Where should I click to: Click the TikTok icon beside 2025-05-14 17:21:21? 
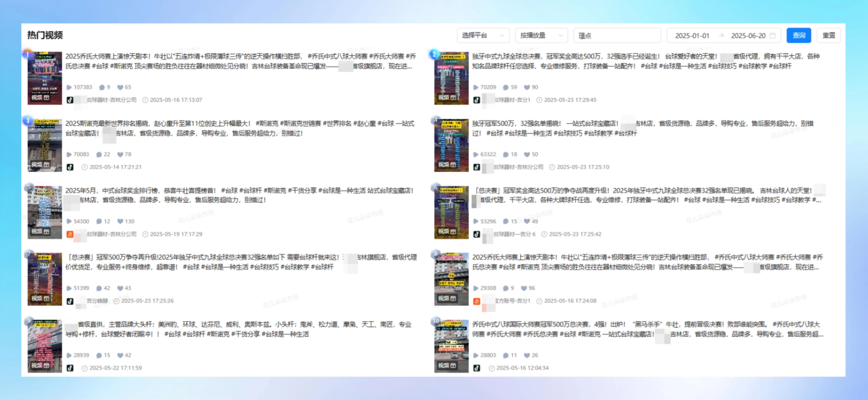(70, 167)
